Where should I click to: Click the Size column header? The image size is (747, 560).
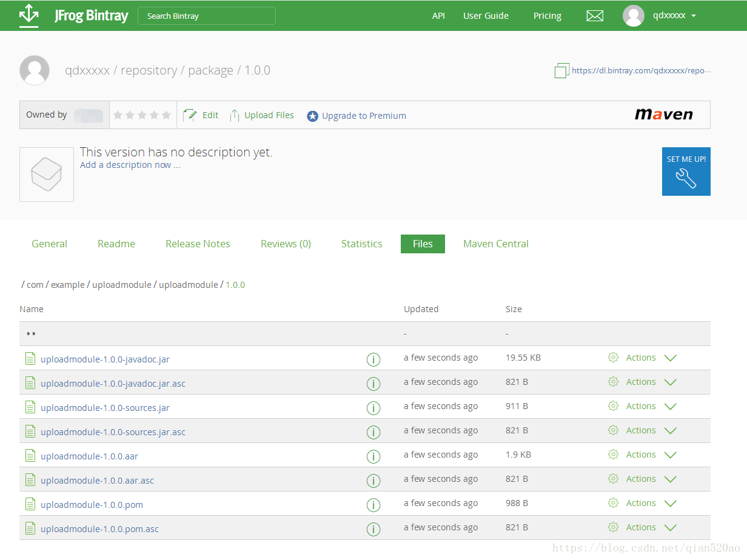pyautogui.click(x=514, y=309)
